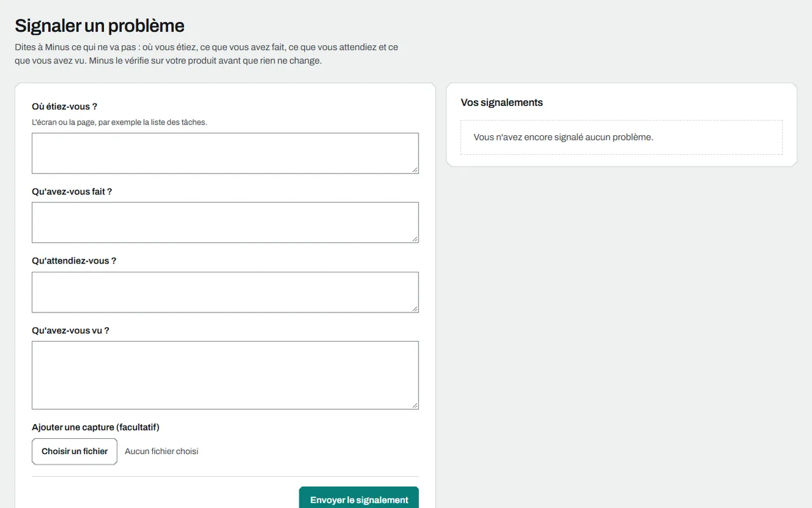The width and height of the screenshot is (812, 508).
Task: Select the 'Qu'avez-vous vu ?' text area
Action: click(x=225, y=375)
